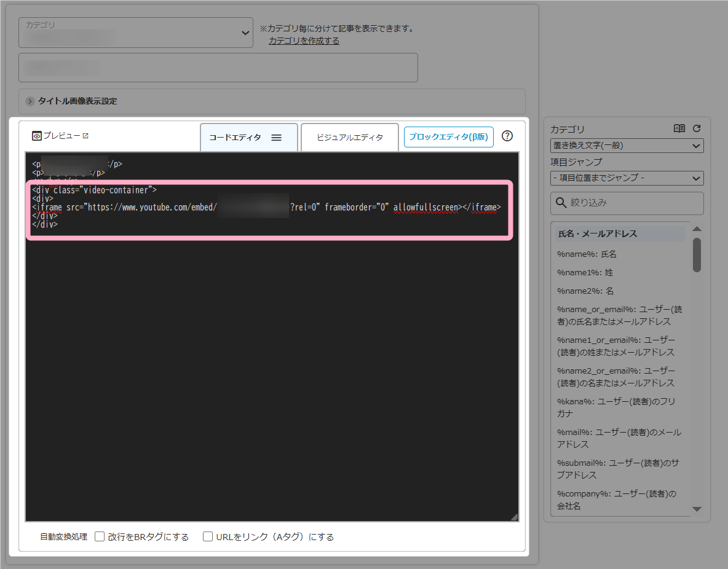Click the refresh icon in the category panel
This screenshot has height=569, width=728.
[x=697, y=129]
